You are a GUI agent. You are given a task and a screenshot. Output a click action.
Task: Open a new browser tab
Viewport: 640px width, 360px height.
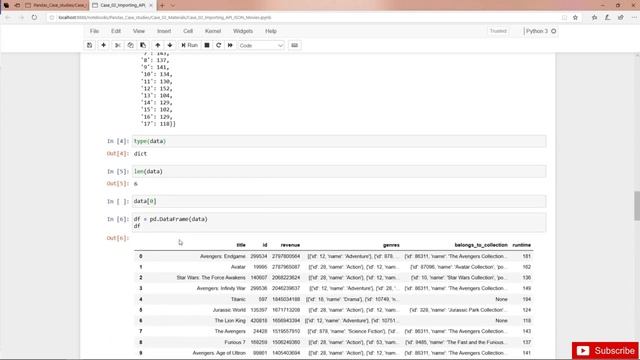click(162, 5)
